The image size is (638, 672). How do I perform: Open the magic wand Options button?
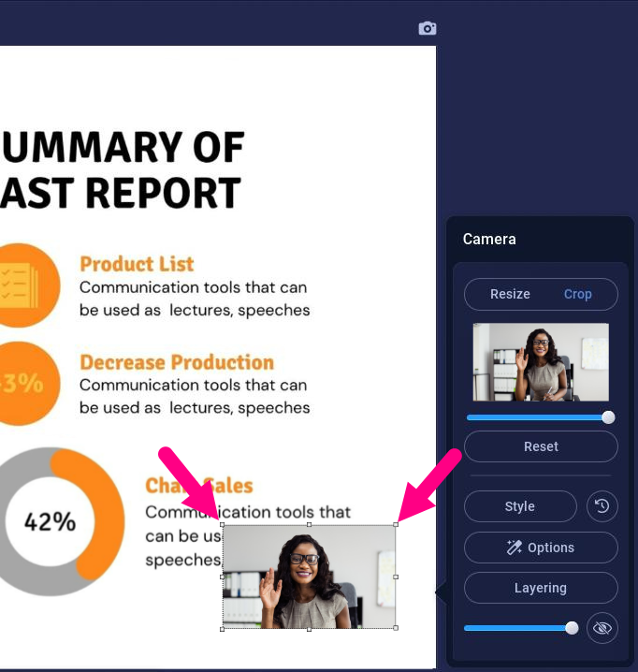[541, 548]
